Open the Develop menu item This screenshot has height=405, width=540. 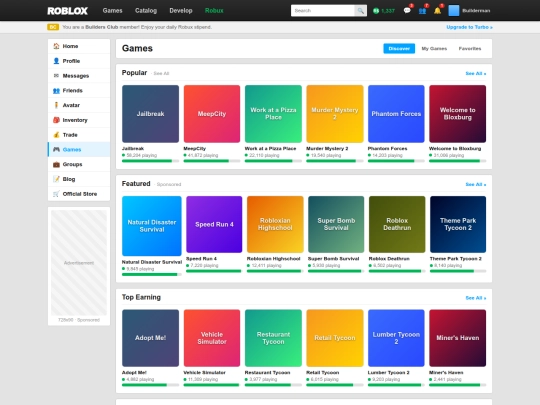(x=181, y=11)
